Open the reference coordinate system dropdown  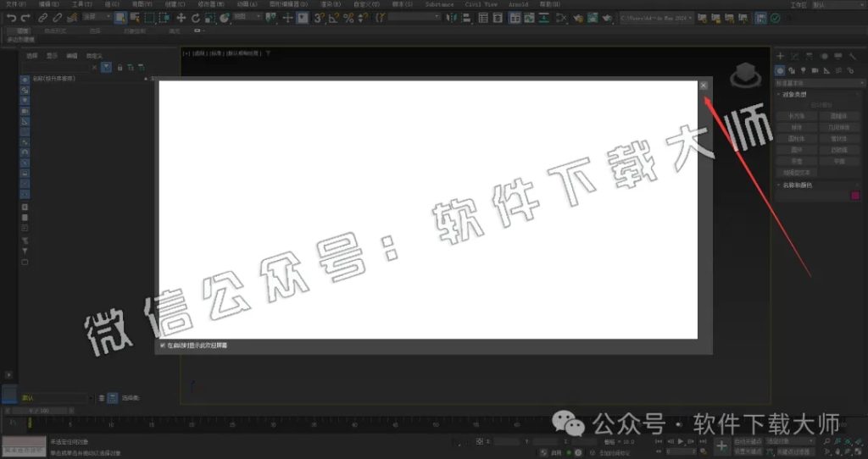point(247,17)
